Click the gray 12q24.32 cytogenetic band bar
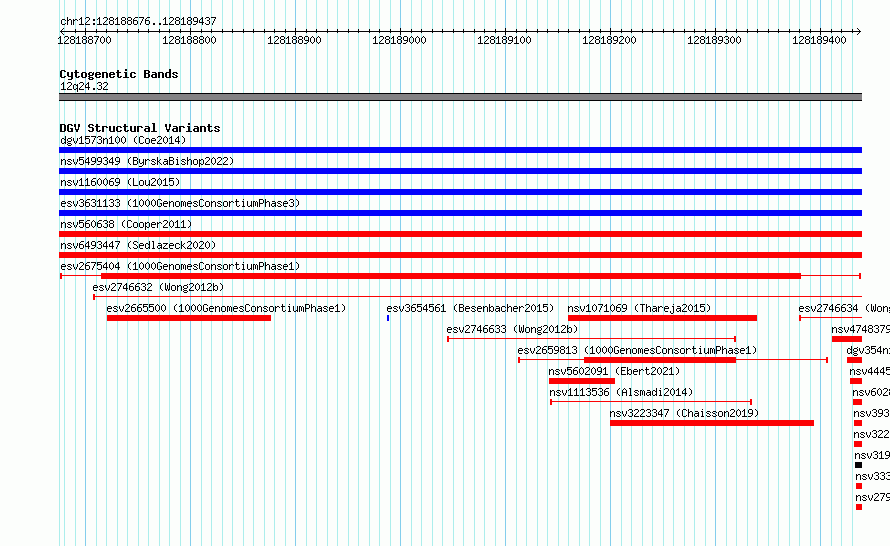The height and width of the screenshot is (546, 890). (460, 97)
